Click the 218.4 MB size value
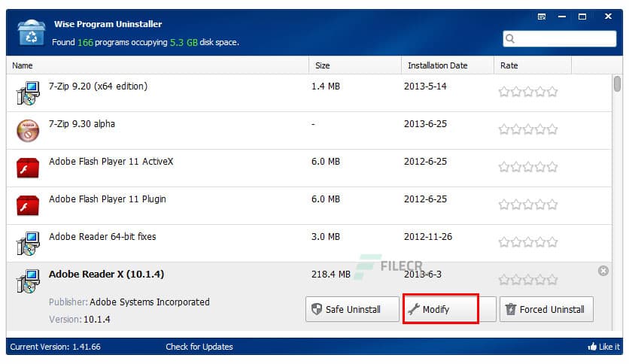 [331, 275]
